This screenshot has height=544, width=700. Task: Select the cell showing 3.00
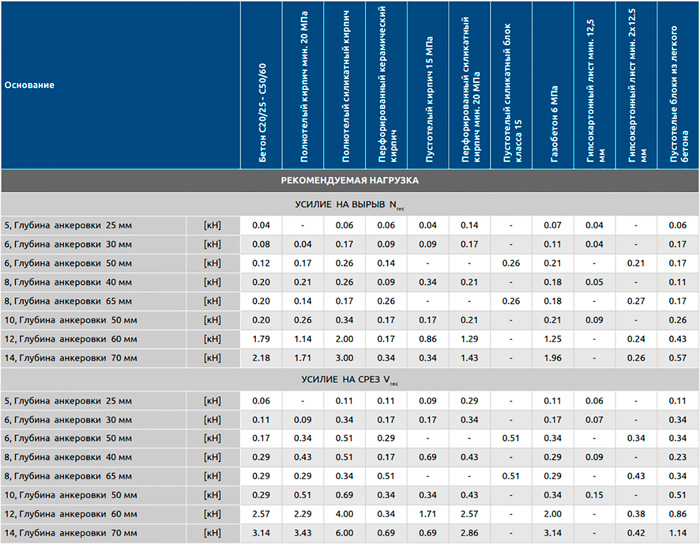pos(345,358)
